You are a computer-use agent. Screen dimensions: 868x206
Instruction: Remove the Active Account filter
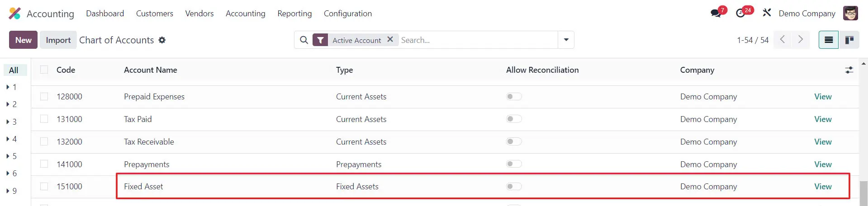click(390, 40)
